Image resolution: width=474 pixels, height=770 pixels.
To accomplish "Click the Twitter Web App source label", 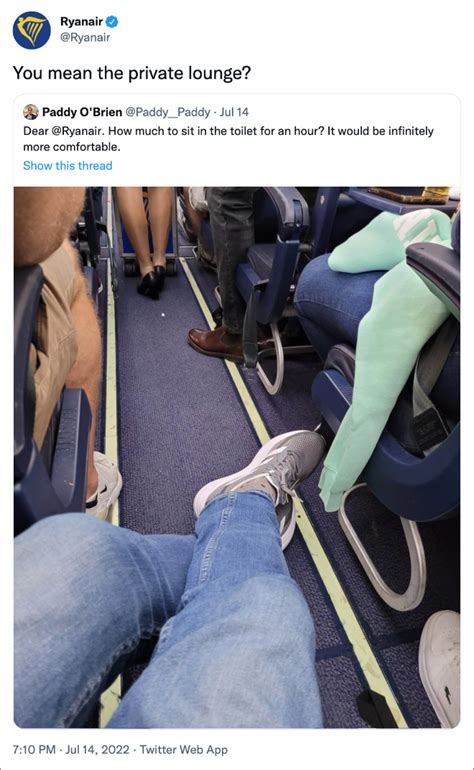I will click(x=184, y=750).
